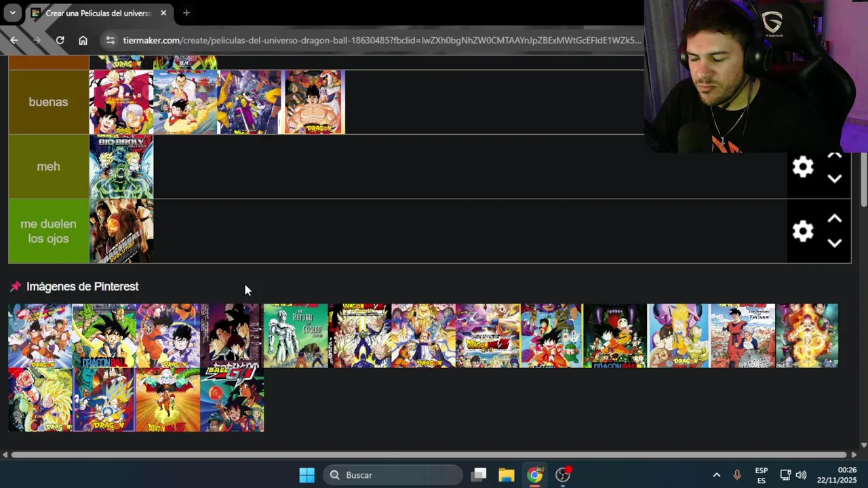Select shirtless Goku poster in buenas tier
Viewport: 868px width, 488px height.
(x=313, y=102)
